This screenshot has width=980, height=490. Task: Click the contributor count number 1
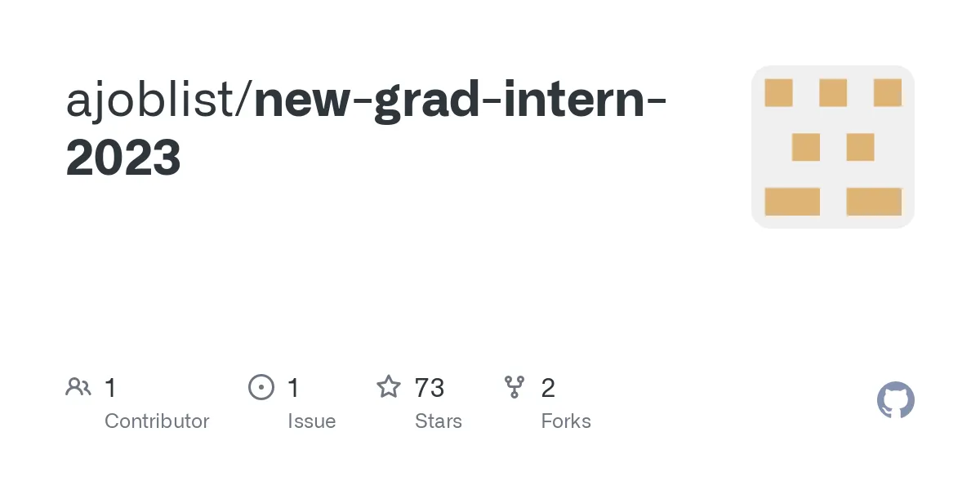[111, 388]
